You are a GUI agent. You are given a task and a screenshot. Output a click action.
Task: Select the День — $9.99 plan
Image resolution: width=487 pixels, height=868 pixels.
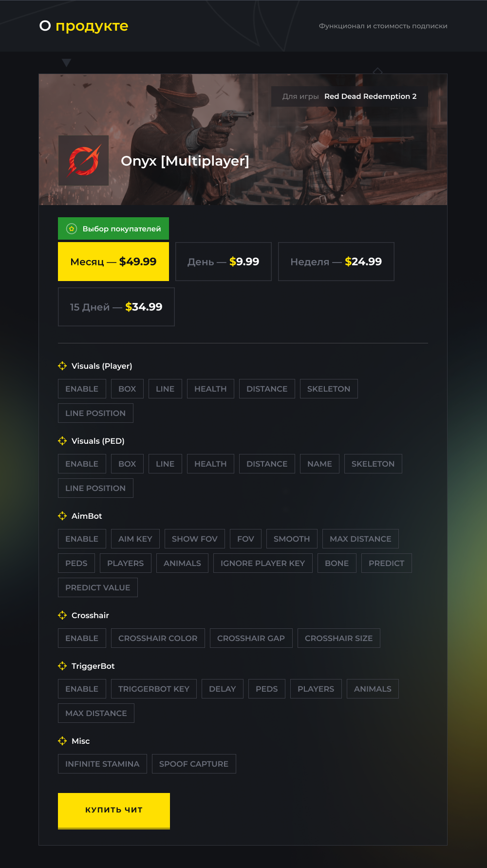coord(224,262)
